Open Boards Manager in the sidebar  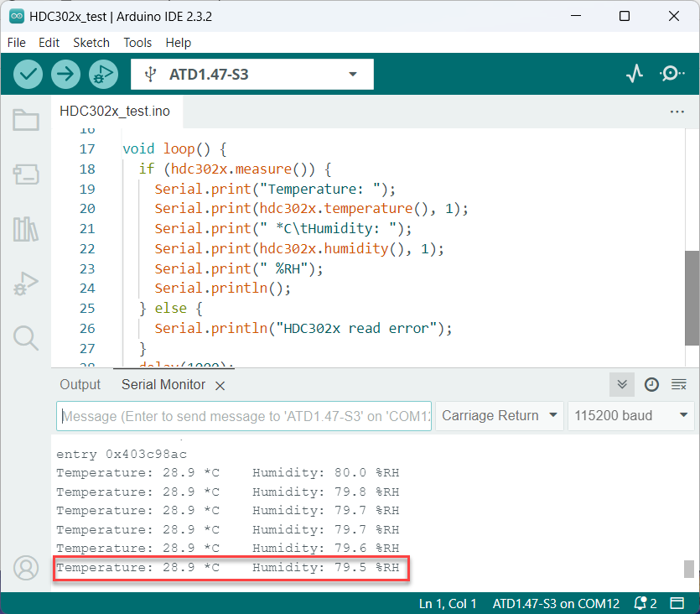26,174
